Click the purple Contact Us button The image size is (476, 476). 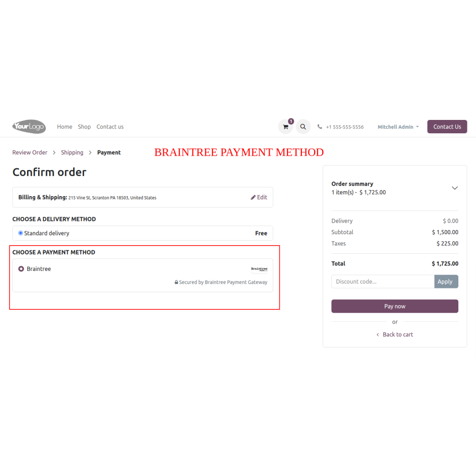pos(447,127)
